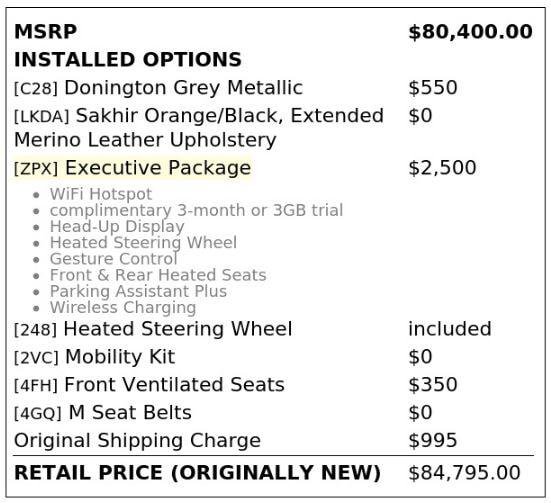Image resolution: width=551 pixels, height=503 pixels.
Task: Click the Head-Up Display bullet item
Action: click(x=117, y=226)
